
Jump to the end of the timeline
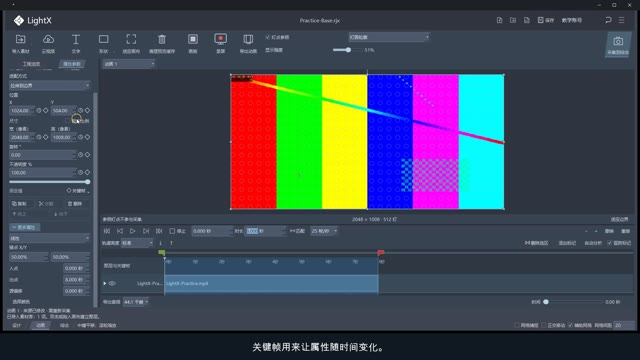[159, 231]
